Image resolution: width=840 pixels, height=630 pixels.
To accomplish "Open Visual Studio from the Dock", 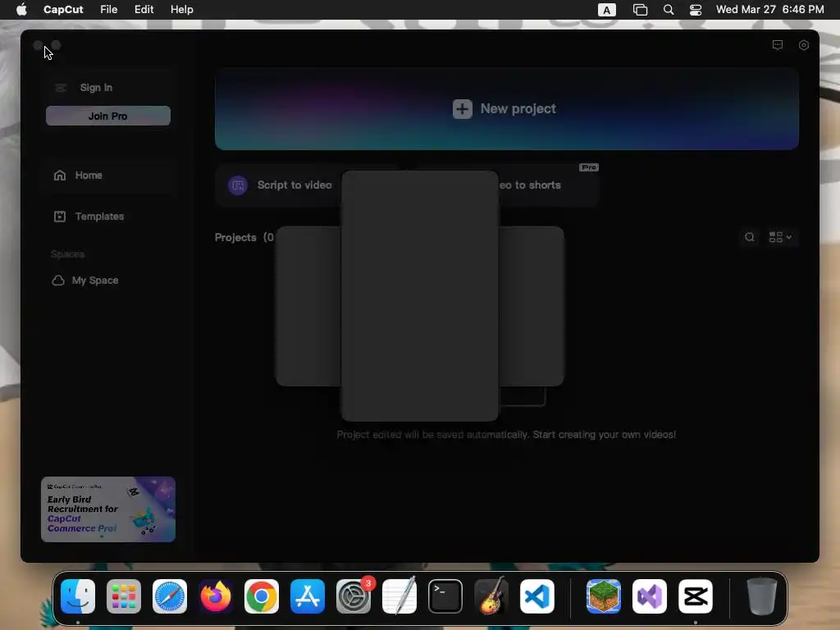I will point(650,596).
